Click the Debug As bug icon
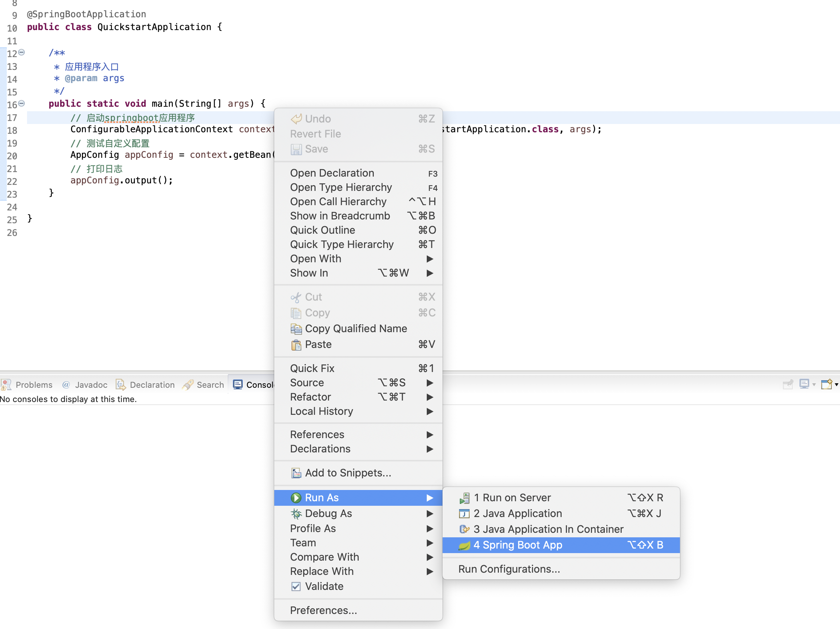 296,514
